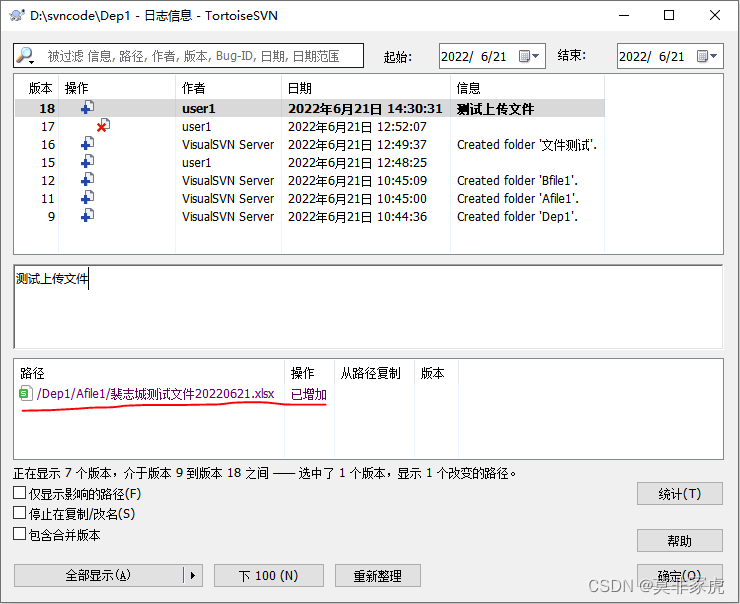Screen dimensions: 740x604
Task: Click author VisualSVN Server of revision 9
Action: coord(228,217)
